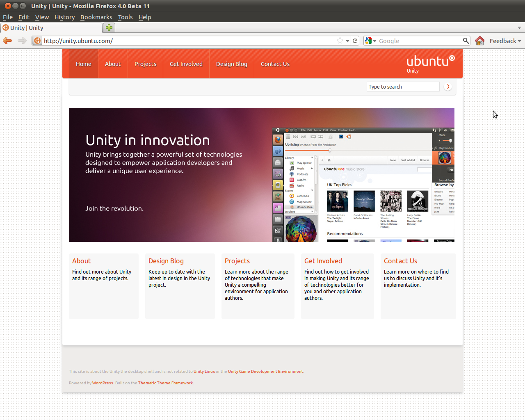Open Get Involved in the orange navigation bar
The image size is (525, 420).
point(186,64)
